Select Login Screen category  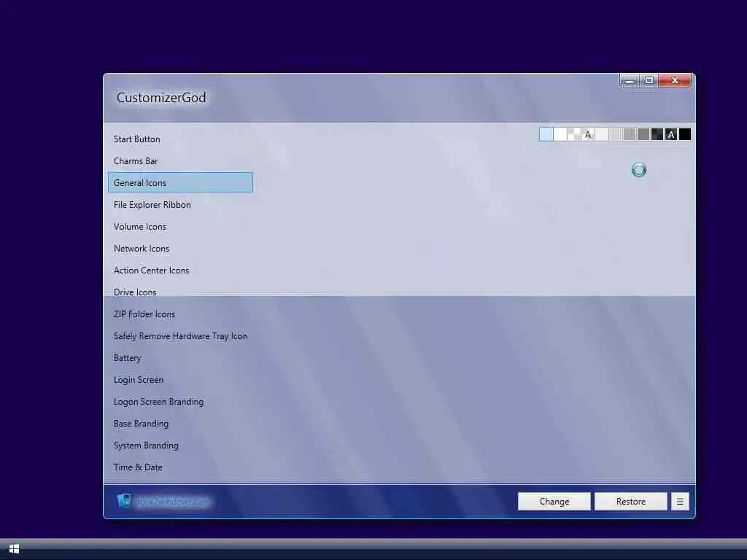tap(181, 380)
